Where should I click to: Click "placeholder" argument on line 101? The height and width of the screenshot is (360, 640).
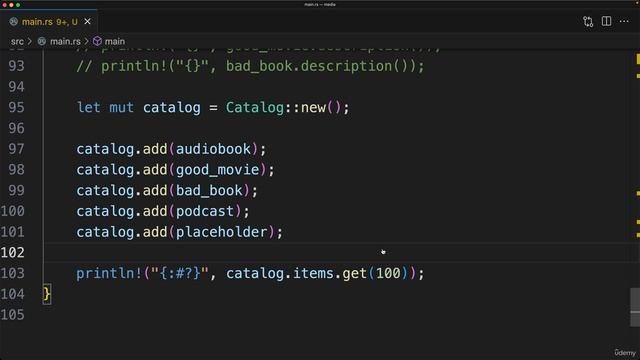tap(222, 232)
